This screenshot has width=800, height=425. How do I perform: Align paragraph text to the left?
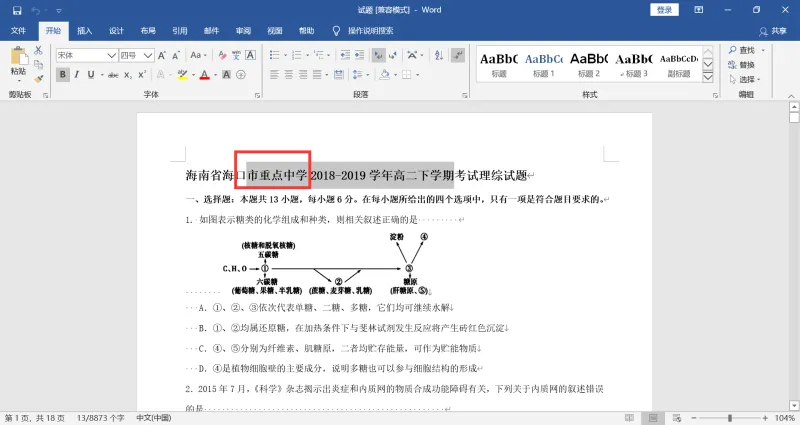tap(274, 75)
